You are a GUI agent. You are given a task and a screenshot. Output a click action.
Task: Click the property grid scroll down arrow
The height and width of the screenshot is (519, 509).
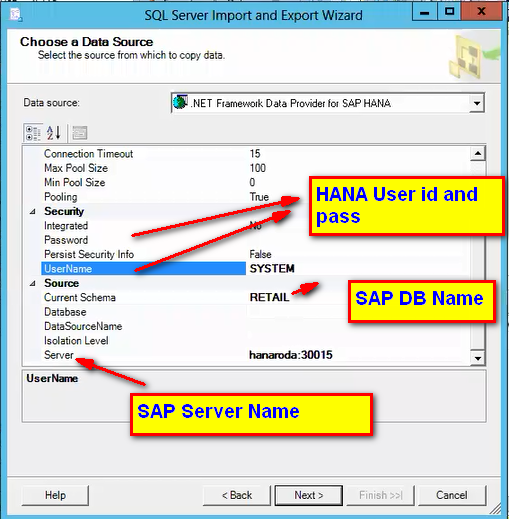(478, 358)
